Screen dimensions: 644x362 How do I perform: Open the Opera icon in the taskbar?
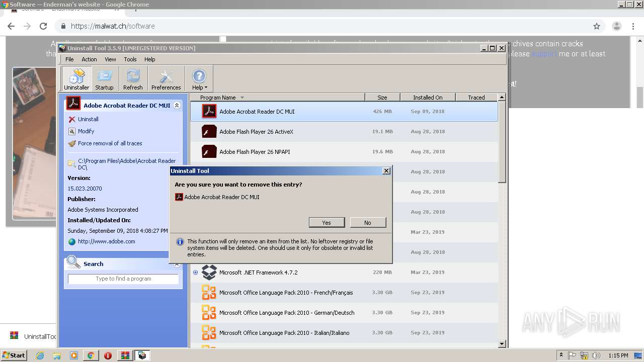pos(108,355)
